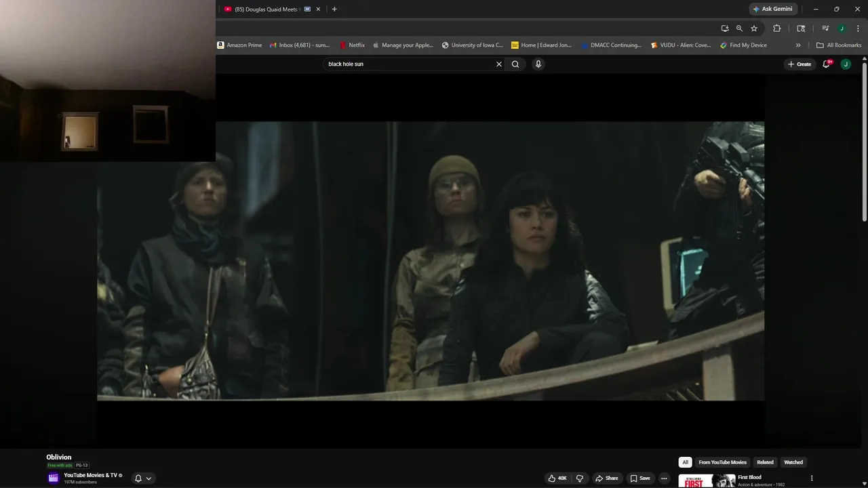The width and height of the screenshot is (868, 488).
Task: Clear the 'black hole sun' search text
Action: [499, 64]
